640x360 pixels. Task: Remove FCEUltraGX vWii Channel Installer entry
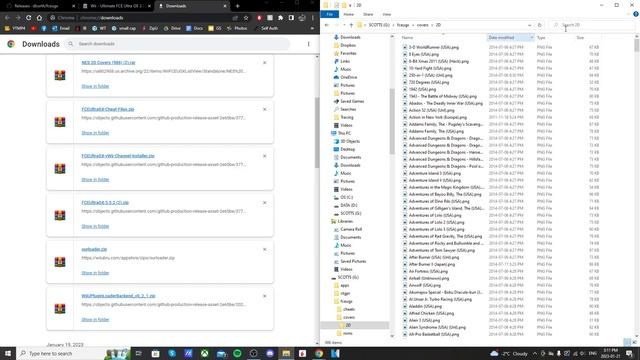coord(264,156)
